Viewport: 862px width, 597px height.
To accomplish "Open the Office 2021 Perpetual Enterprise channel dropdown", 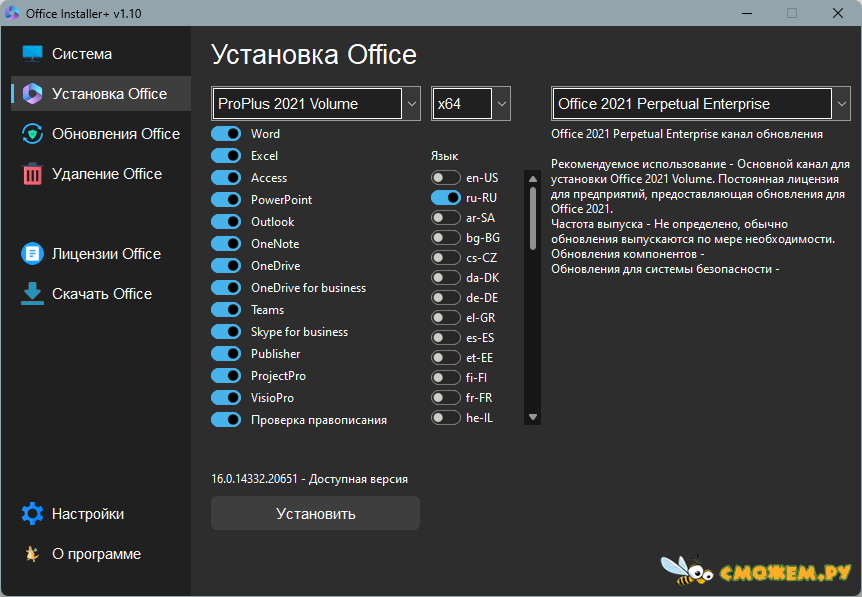I will click(x=701, y=103).
